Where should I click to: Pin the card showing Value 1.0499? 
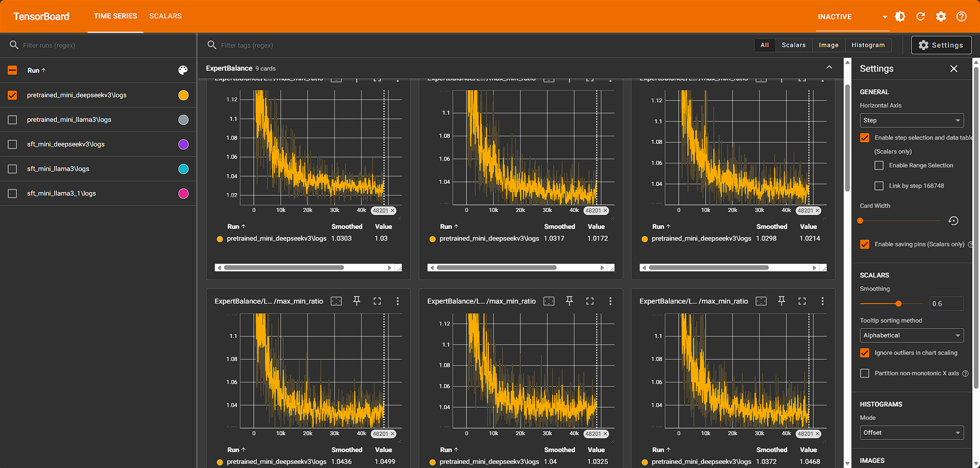click(x=357, y=301)
